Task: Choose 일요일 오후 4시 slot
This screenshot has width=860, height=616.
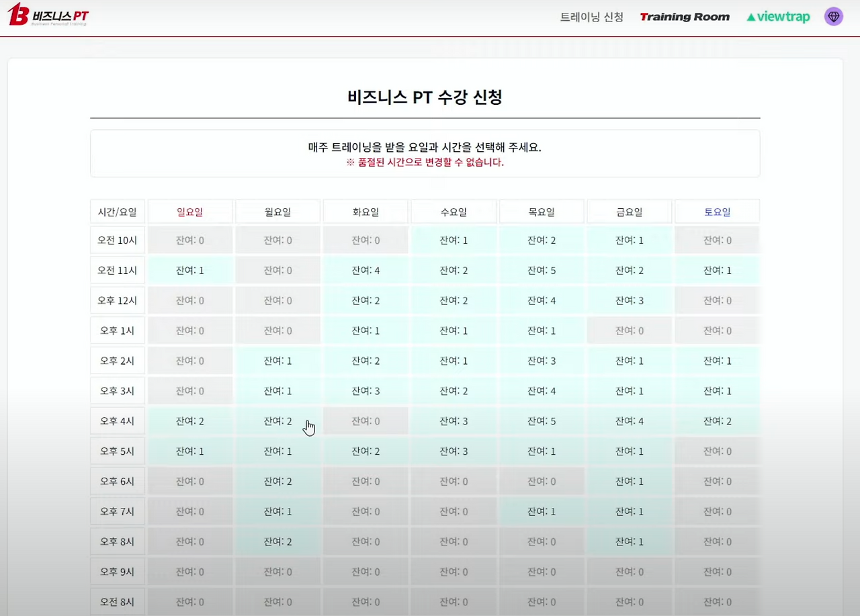Action: 190,421
